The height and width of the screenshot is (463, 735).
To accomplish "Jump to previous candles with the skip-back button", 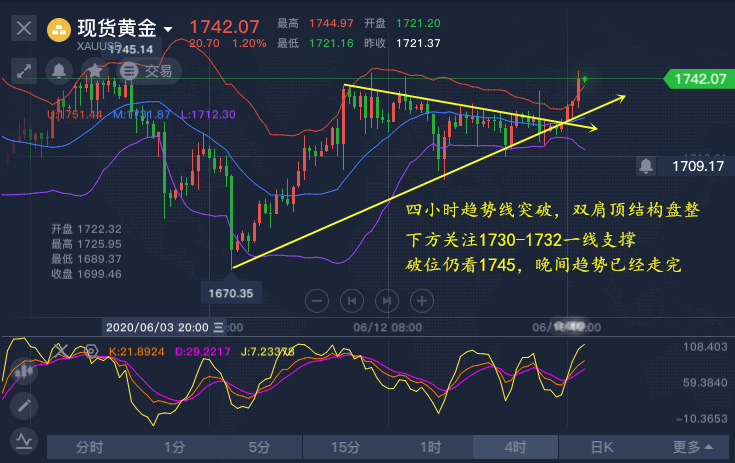I will tap(351, 299).
